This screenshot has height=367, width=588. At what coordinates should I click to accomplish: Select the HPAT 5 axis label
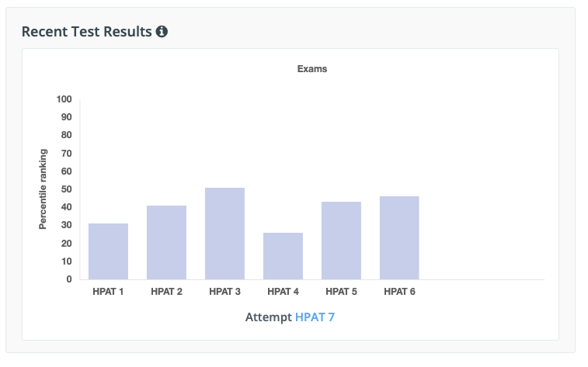pyautogui.click(x=341, y=292)
